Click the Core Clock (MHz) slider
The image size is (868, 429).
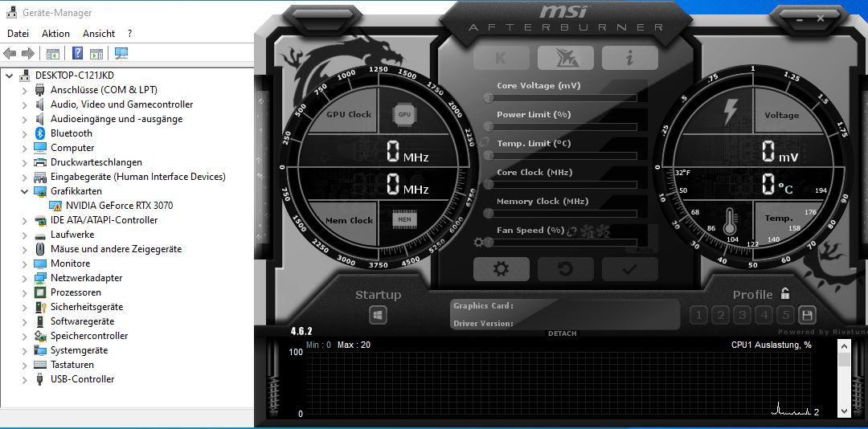[561, 184]
